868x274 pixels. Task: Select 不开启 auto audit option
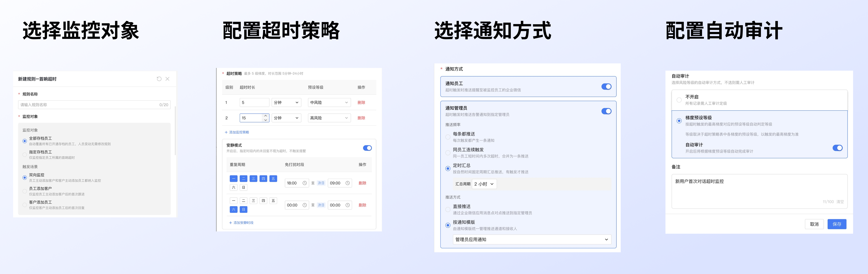[679, 100]
